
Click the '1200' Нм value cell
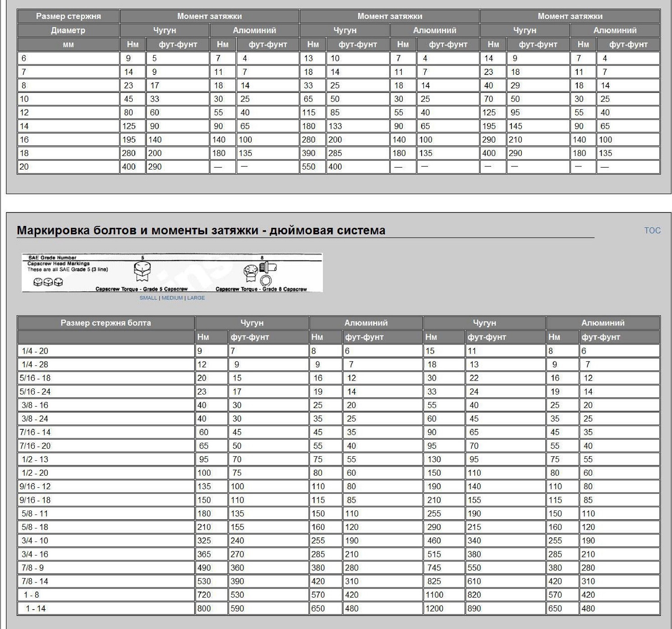444,608
